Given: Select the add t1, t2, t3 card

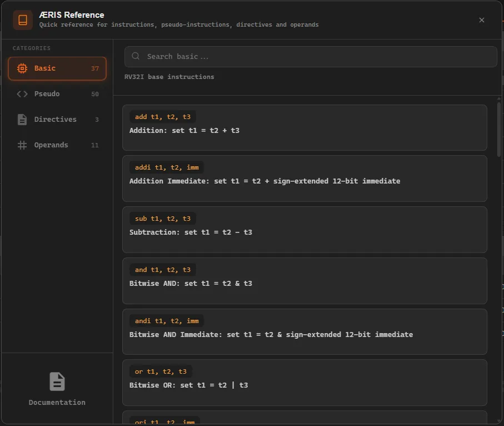Looking at the screenshot, I should pos(305,127).
